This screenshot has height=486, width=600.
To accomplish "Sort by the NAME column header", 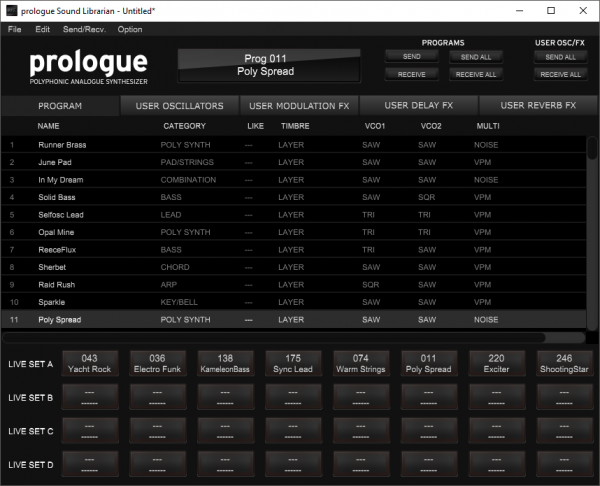I will pos(48,126).
